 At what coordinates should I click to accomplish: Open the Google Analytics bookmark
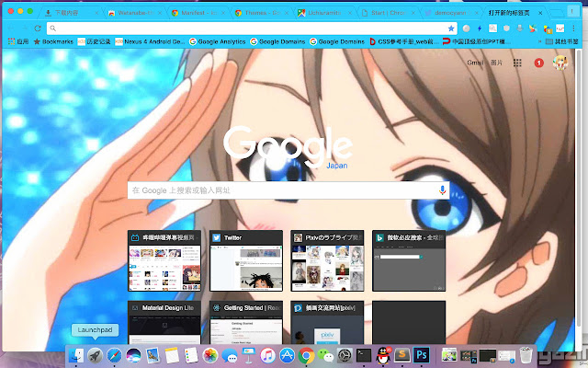[217, 41]
